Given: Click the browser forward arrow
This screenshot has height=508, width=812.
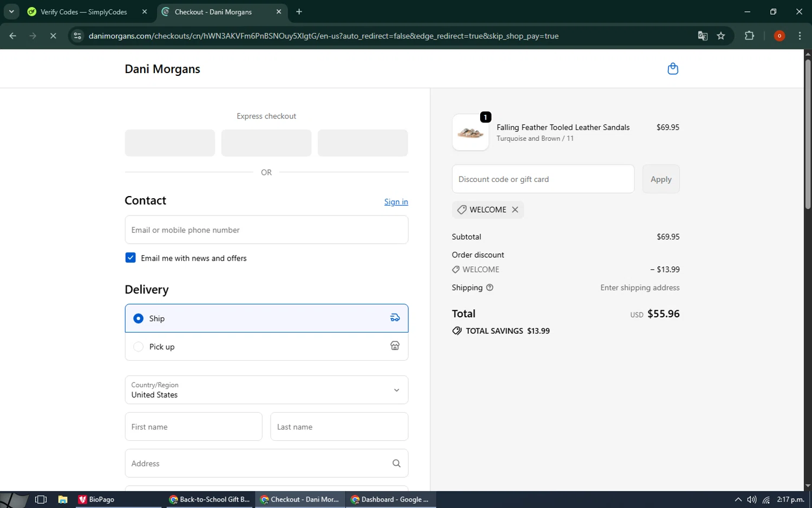Looking at the screenshot, I should (x=33, y=36).
